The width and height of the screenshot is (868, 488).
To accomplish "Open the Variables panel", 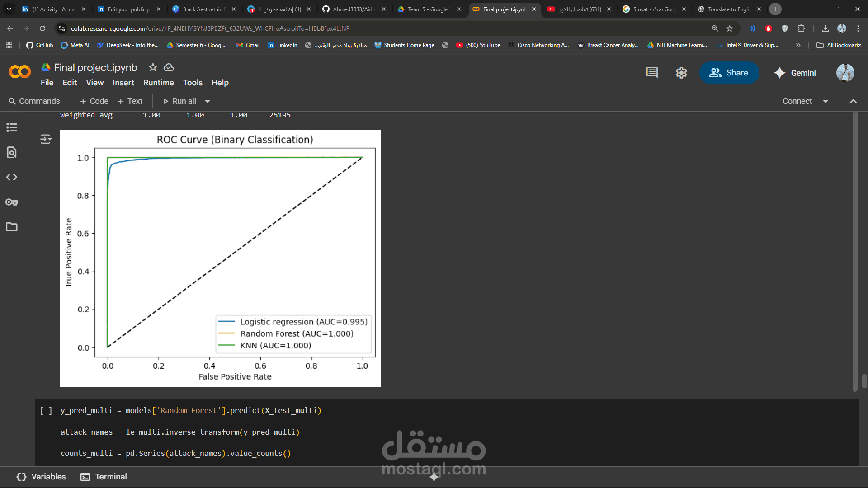I will pyautogui.click(x=41, y=477).
